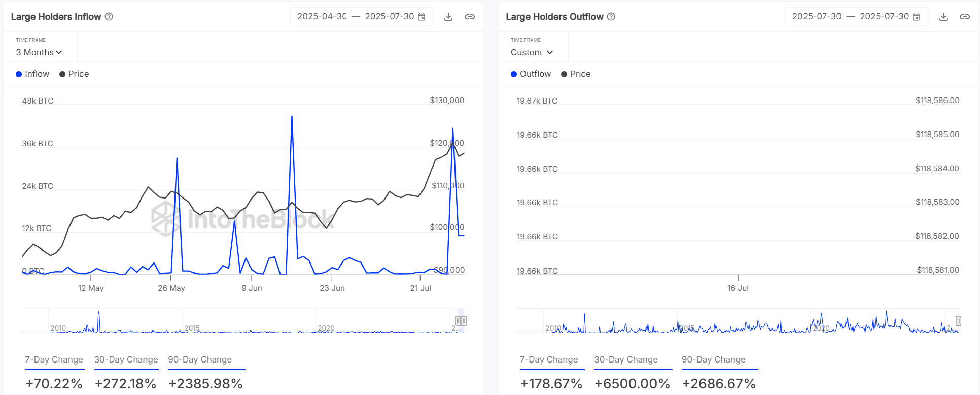Copy link for Large Holders Outflow chart
The height and width of the screenshot is (395, 980).
coord(965,17)
